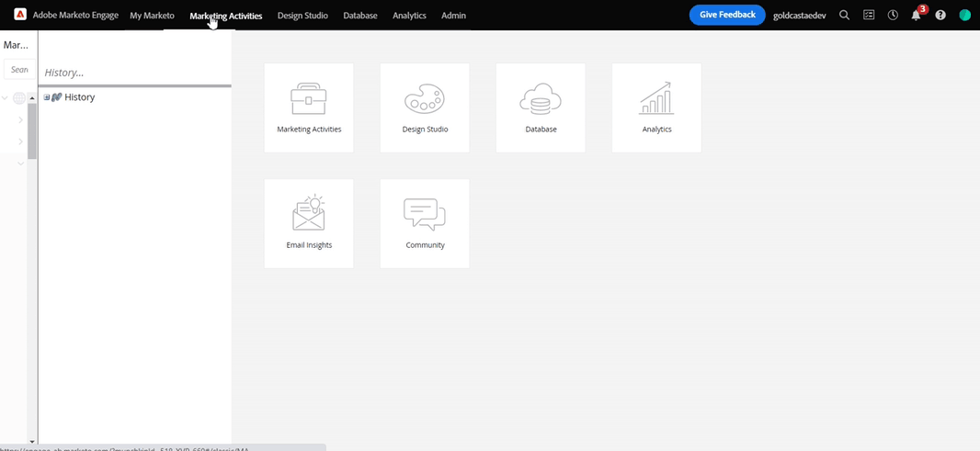Open the help question mark icon

click(x=940, y=15)
